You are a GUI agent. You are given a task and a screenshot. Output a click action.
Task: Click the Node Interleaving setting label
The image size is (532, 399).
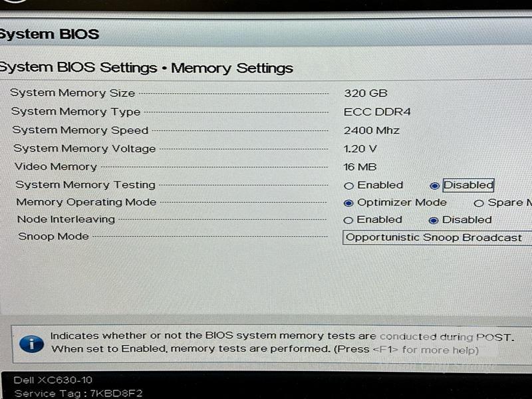coord(66,219)
